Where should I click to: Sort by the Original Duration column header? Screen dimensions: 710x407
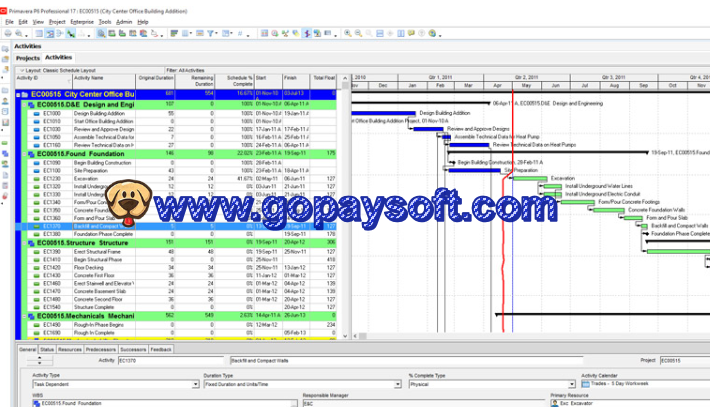pos(155,81)
